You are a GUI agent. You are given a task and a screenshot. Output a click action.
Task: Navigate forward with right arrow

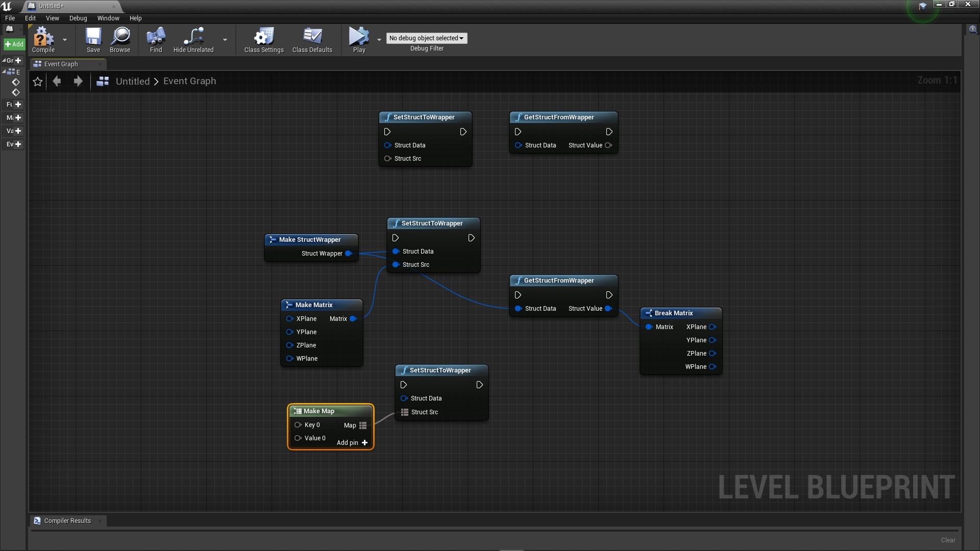(78, 81)
